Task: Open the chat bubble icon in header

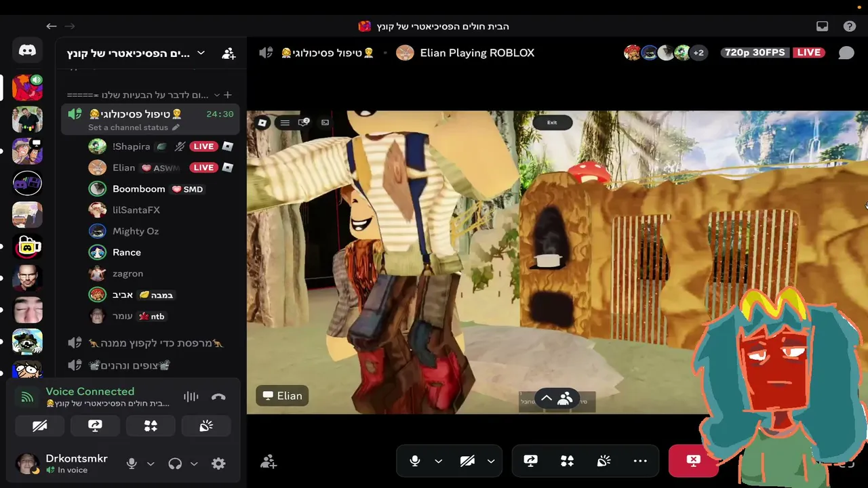Action: [846, 53]
